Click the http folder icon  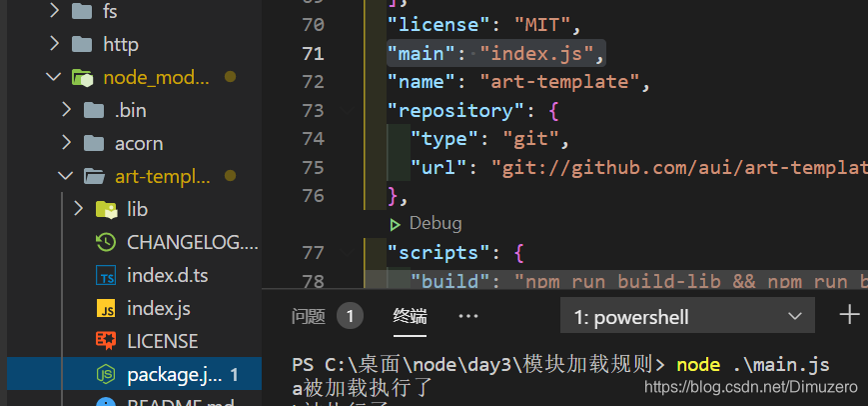pos(82,44)
